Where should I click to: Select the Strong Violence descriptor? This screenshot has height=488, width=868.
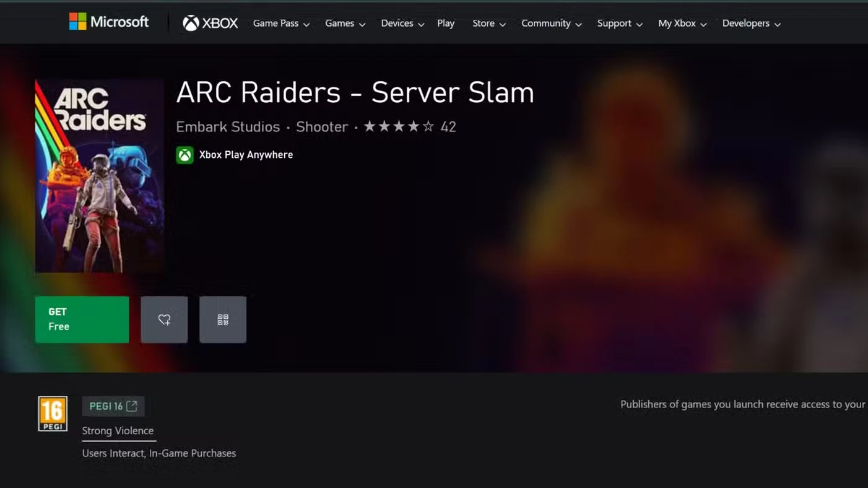(x=118, y=431)
